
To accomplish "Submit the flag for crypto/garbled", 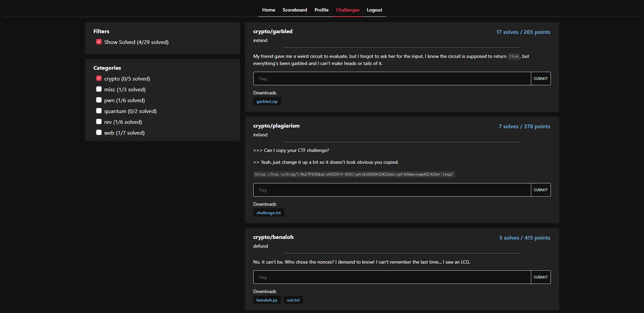I will pos(540,79).
